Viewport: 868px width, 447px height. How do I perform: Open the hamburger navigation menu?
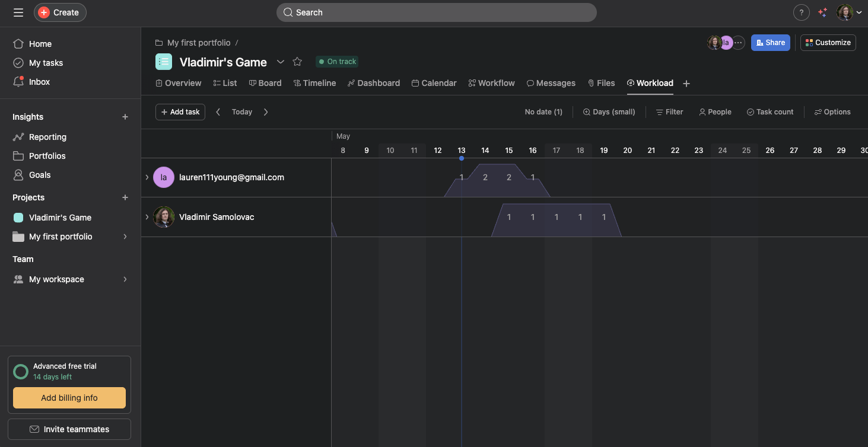(18, 12)
